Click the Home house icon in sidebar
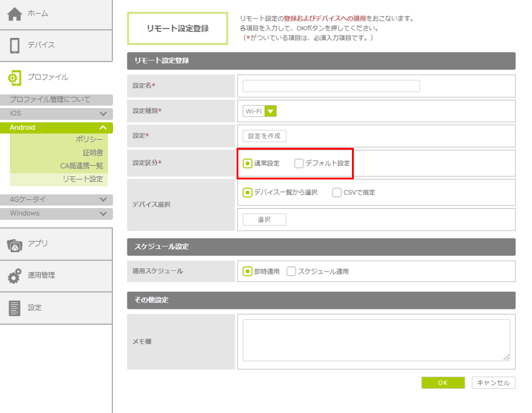Screen dimensions: 532x413 click(14, 14)
